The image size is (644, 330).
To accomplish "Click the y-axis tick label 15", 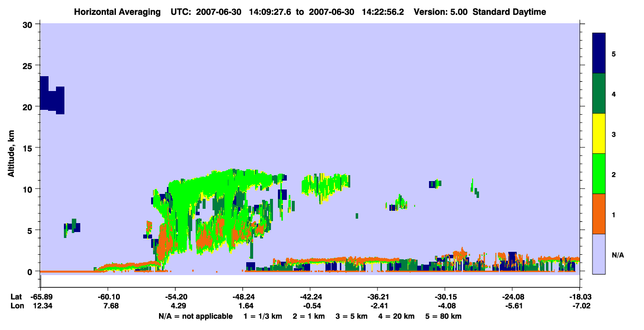I will (x=29, y=148).
